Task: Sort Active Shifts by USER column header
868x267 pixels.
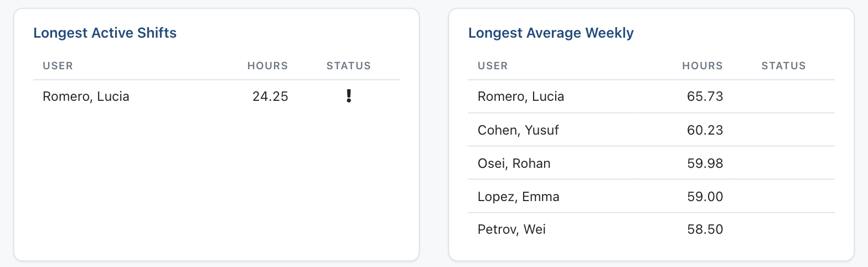Action: coord(58,66)
